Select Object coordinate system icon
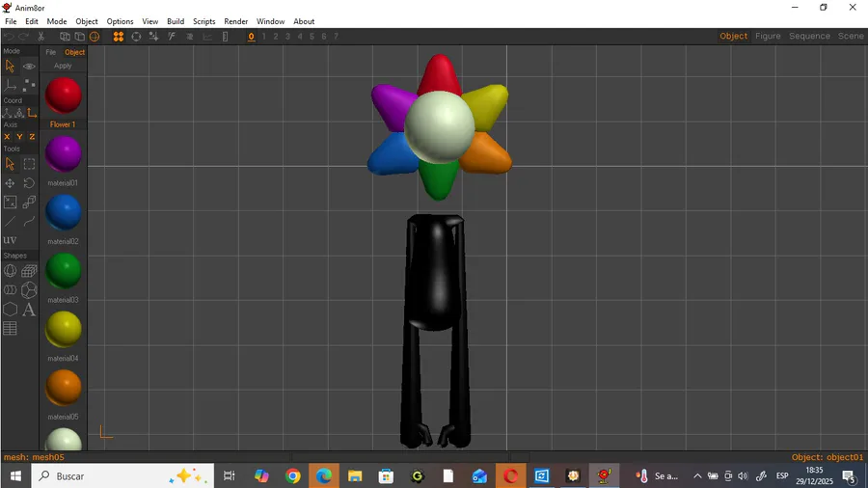Viewport: 868px width, 488px height. 19,113
